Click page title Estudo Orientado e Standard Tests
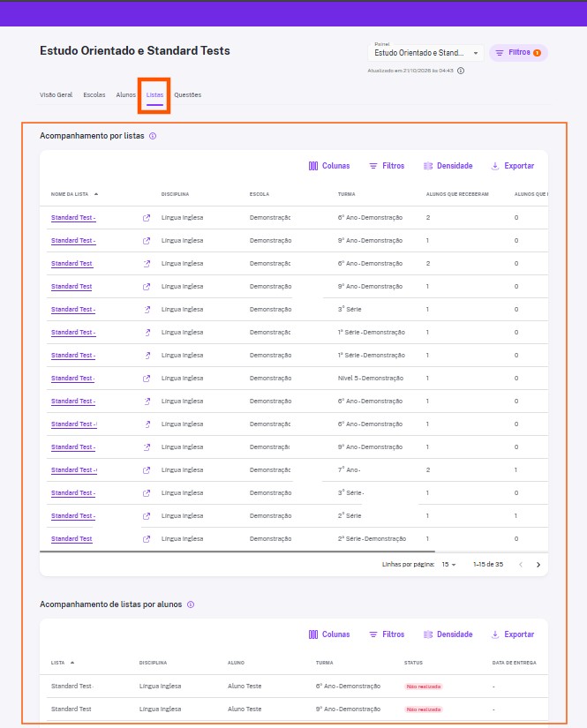The image size is (587, 728). (135, 50)
